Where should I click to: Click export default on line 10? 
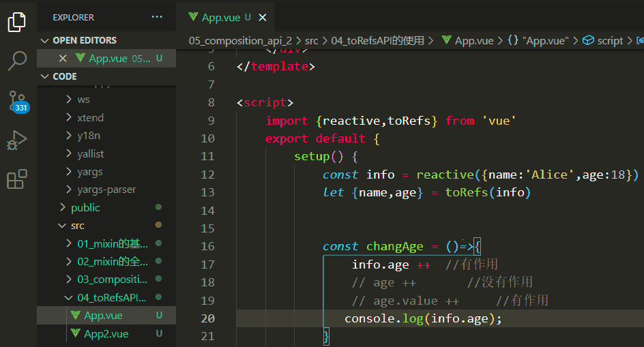click(315, 139)
